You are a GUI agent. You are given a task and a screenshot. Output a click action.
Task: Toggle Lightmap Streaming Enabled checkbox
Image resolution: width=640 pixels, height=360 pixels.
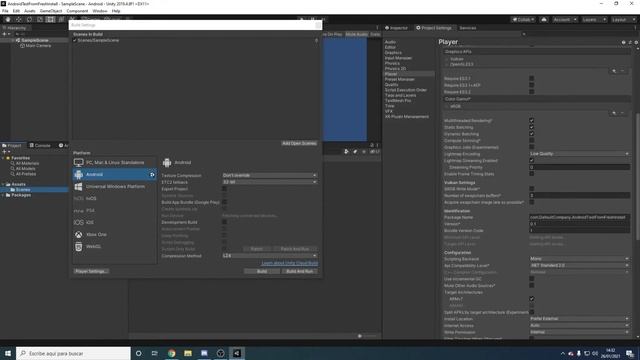pos(531,160)
